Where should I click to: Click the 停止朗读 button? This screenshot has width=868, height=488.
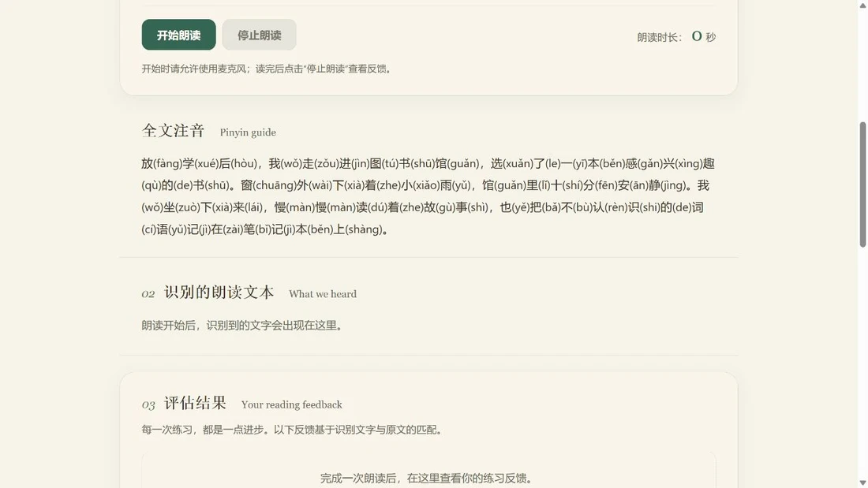[259, 35]
